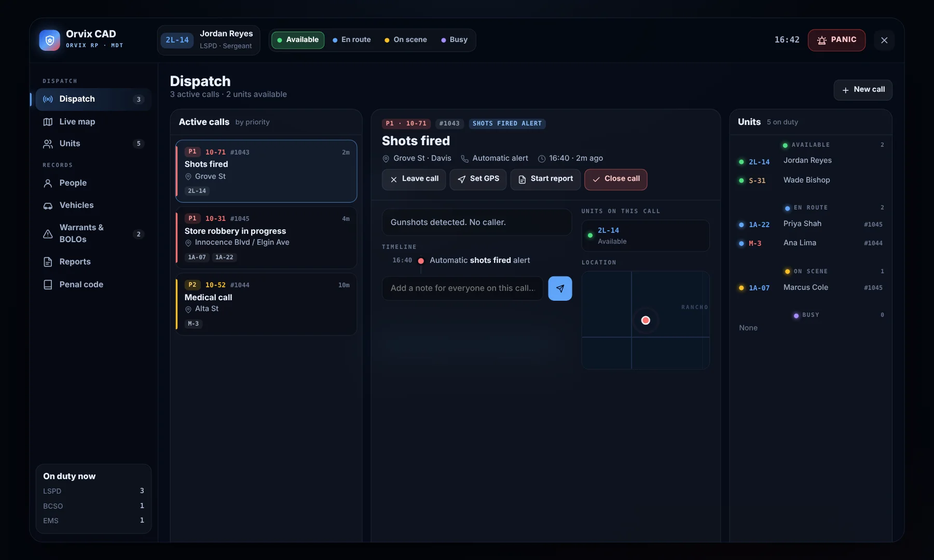The width and height of the screenshot is (934, 560).
Task: Click the red marker on location map
Action: (x=645, y=320)
